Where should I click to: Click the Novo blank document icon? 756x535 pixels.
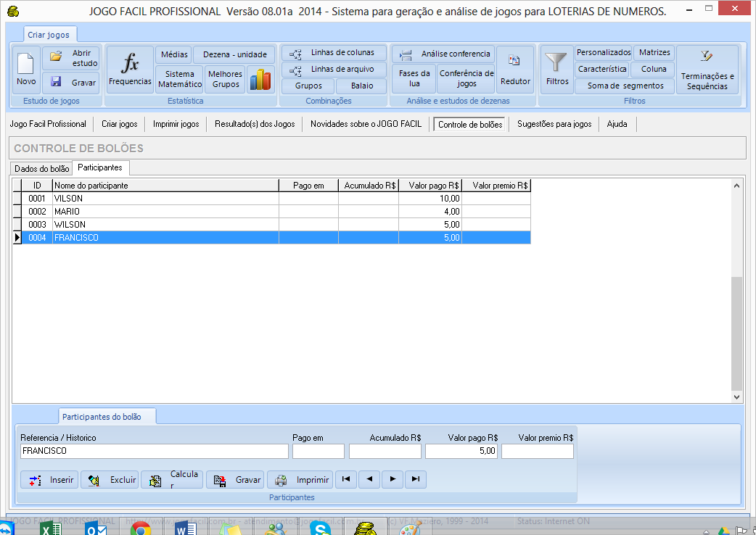click(x=26, y=70)
